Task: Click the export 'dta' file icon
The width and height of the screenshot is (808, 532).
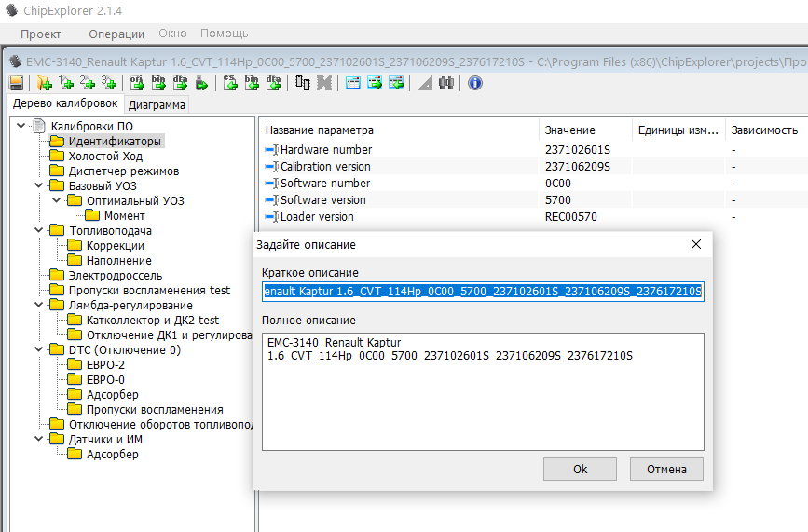Action: coord(181,83)
